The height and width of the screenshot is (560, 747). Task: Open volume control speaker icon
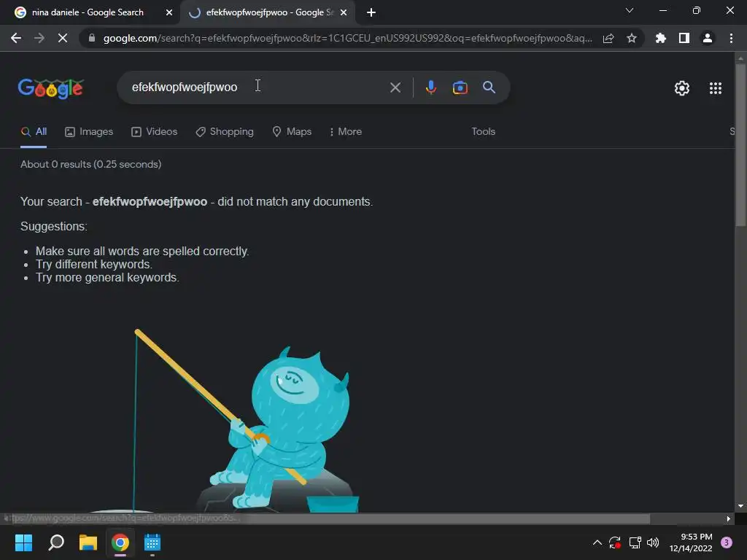pyautogui.click(x=653, y=542)
